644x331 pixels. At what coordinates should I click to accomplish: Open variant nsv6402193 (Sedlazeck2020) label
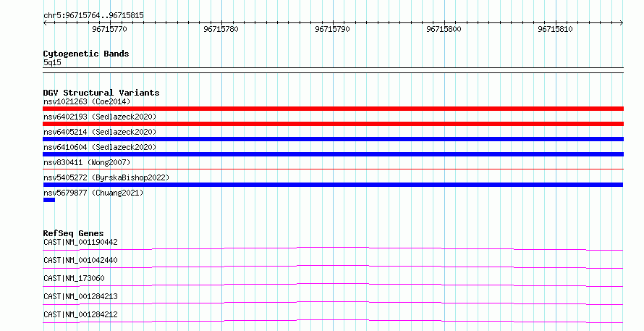100,117
